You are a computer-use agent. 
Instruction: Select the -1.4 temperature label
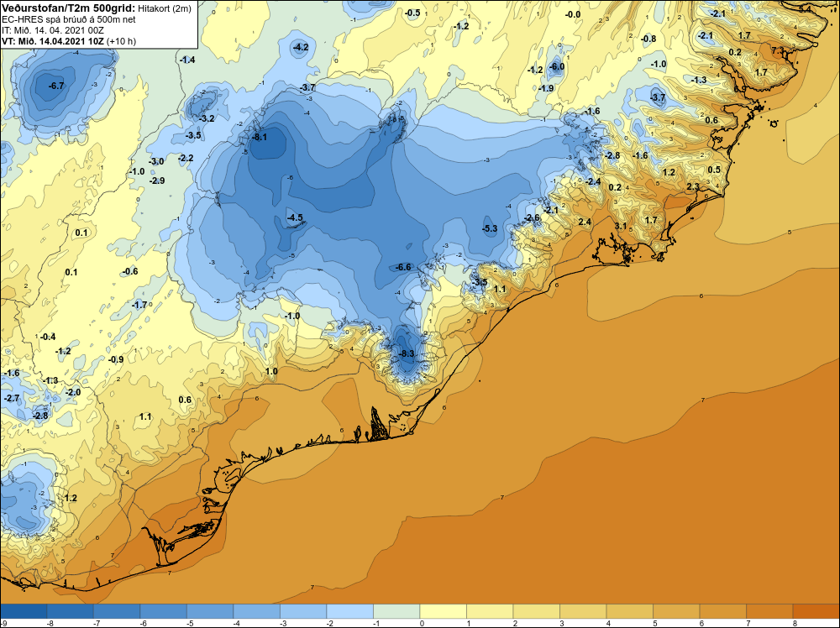pos(187,60)
